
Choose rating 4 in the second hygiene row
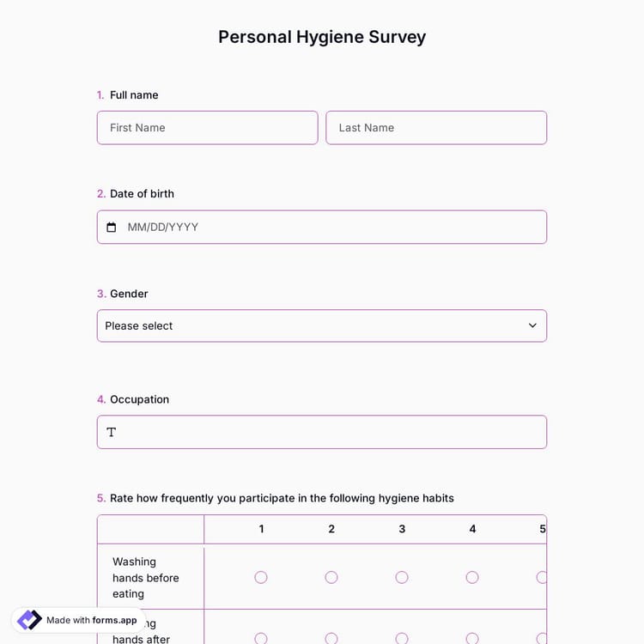(x=472, y=638)
